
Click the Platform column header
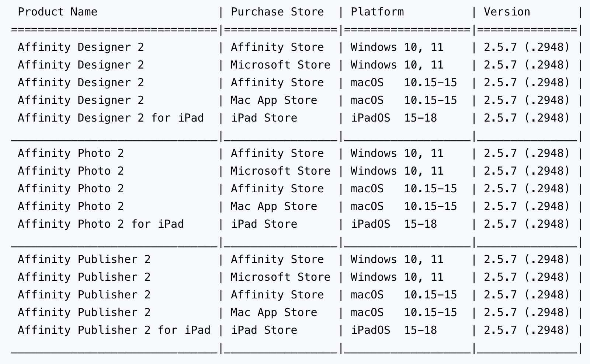click(x=377, y=12)
